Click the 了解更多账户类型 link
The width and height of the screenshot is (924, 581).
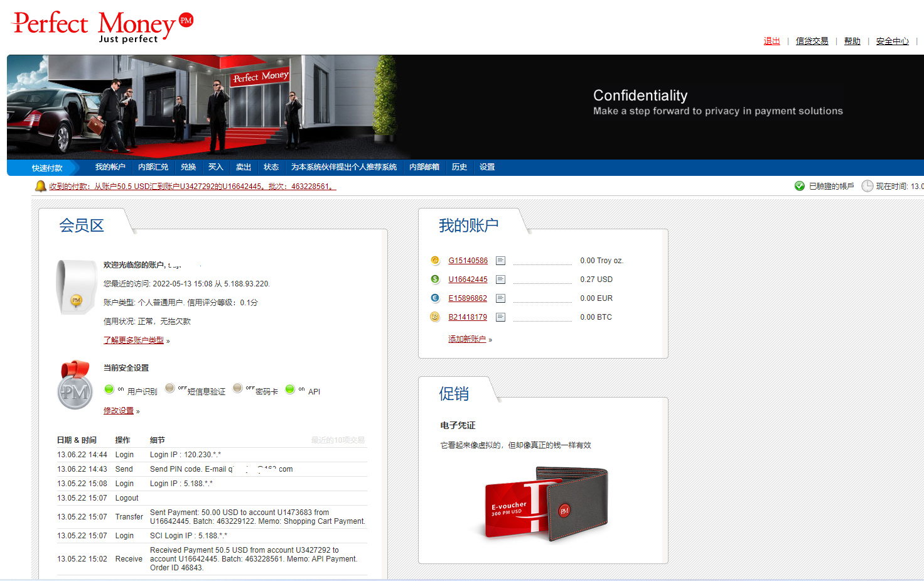click(x=134, y=340)
